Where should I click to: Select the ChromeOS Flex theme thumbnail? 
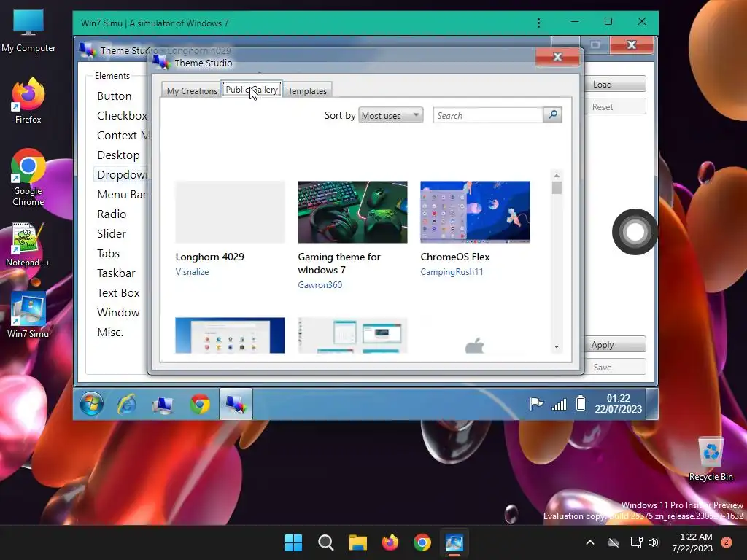click(x=475, y=212)
